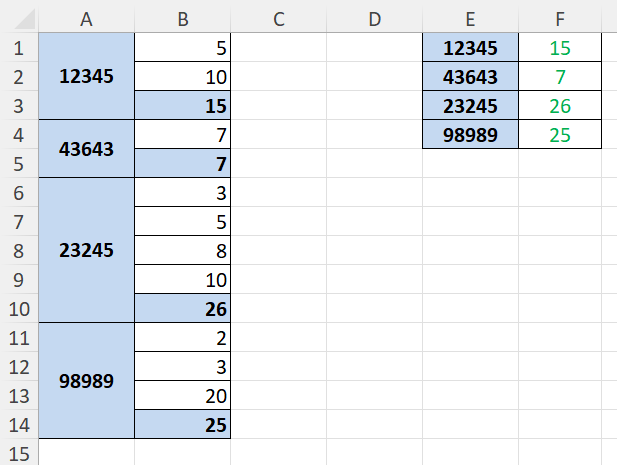The height and width of the screenshot is (465, 617).
Task: Select row 9 header
Action: (x=19, y=279)
